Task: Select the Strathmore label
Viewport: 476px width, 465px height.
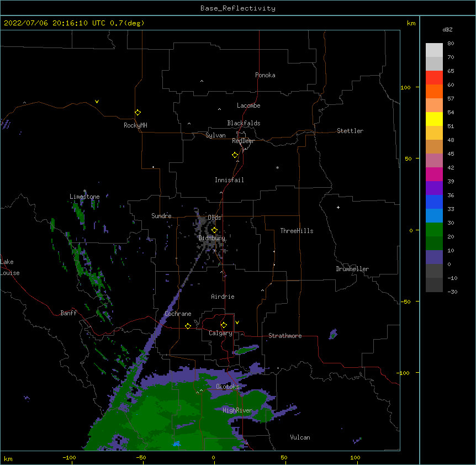Action: (x=285, y=336)
